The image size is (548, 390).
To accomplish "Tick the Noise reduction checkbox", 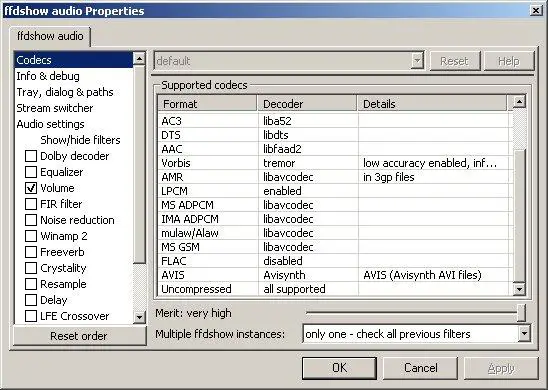I will pyautogui.click(x=31, y=220).
